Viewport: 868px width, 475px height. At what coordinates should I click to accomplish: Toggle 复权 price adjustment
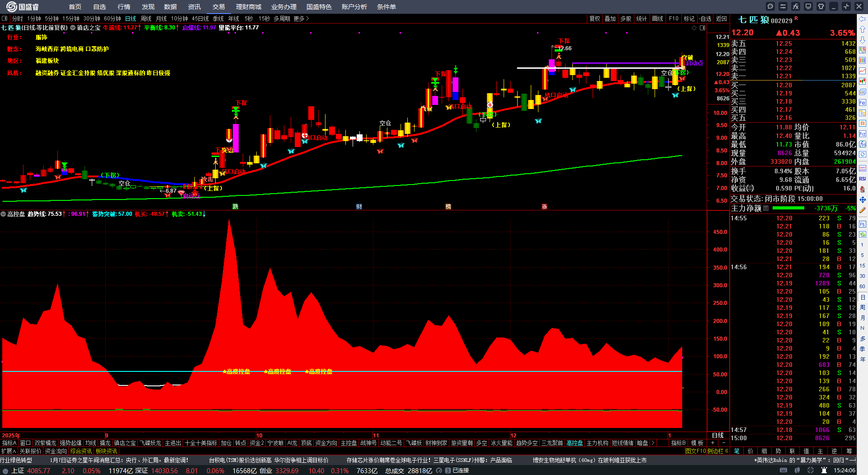595,19
